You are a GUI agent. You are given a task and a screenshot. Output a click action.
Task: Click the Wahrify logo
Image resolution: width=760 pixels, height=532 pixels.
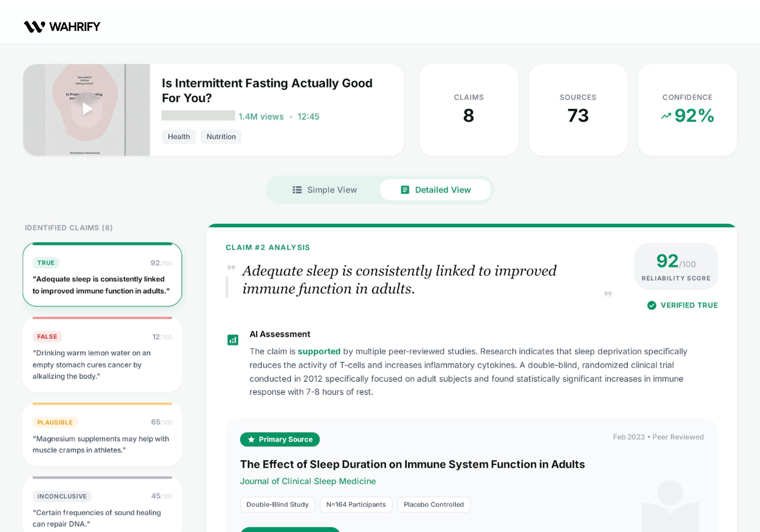(x=61, y=26)
